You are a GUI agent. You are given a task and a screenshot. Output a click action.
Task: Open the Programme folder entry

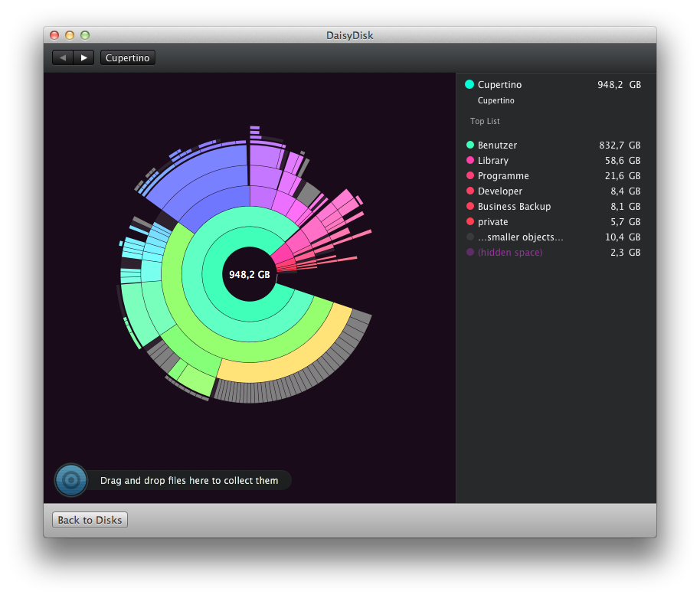click(554, 176)
